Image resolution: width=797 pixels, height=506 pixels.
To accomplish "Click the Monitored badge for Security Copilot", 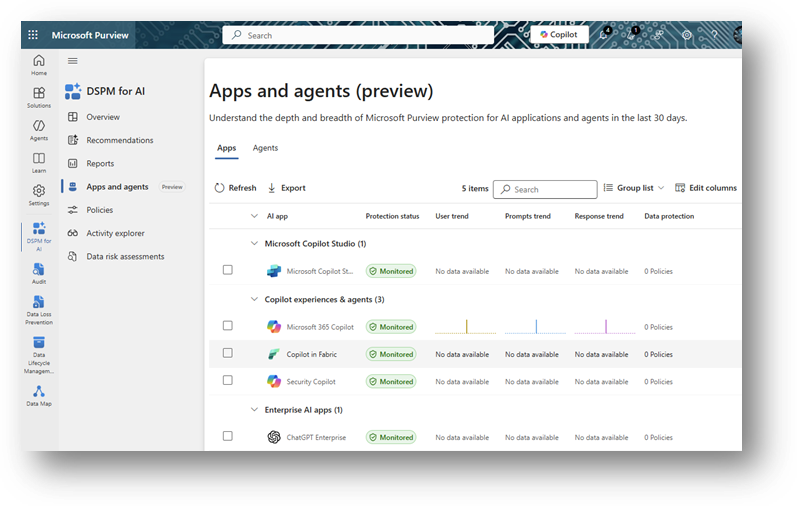I will click(x=391, y=381).
